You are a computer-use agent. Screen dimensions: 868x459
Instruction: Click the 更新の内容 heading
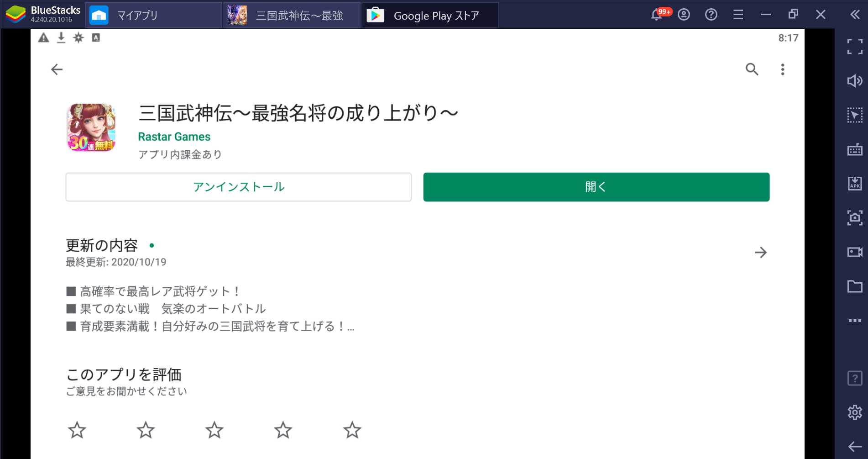coord(102,245)
